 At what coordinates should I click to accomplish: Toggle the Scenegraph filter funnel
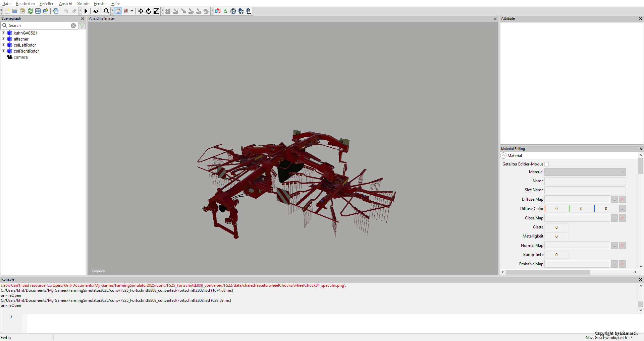(x=82, y=25)
